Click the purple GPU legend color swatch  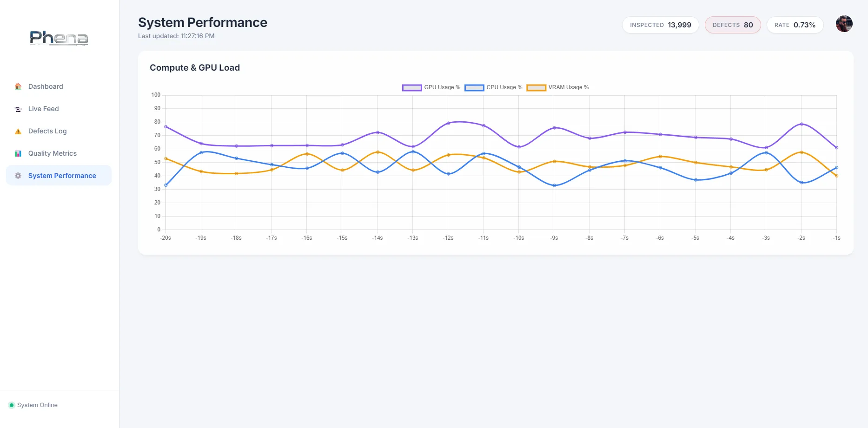(411, 87)
